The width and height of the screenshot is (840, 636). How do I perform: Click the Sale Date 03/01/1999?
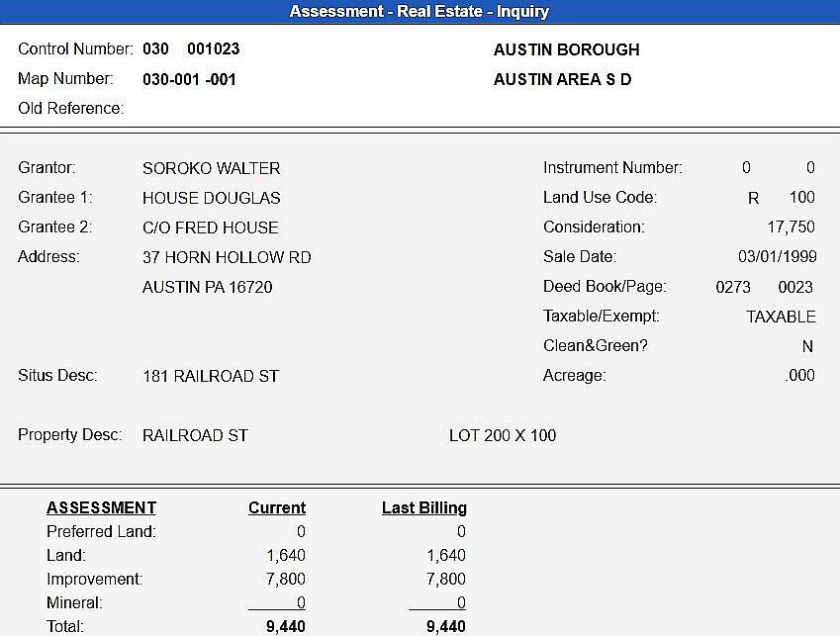tap(777, 257)
